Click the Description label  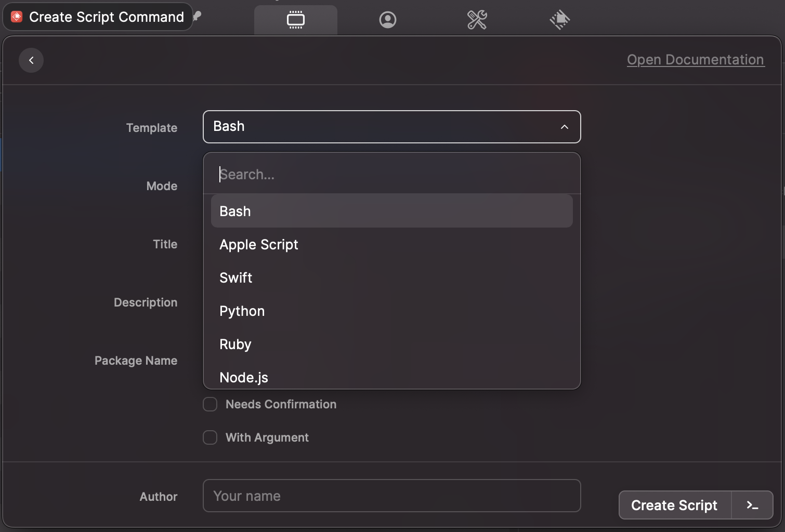click(x=146, y=302)
